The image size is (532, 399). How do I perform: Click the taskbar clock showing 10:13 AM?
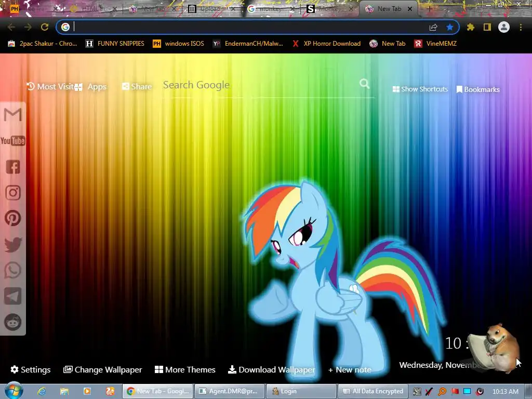pos(505,392)
